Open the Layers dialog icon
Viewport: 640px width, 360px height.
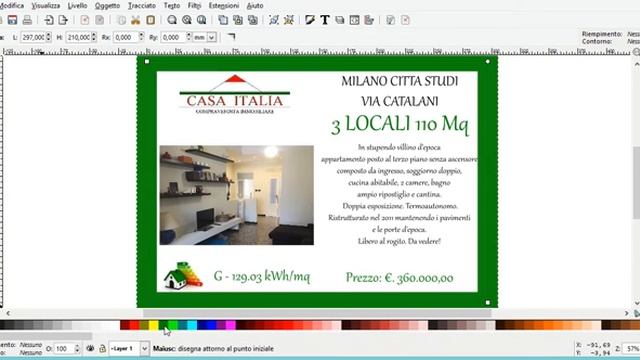pos(340,20)
